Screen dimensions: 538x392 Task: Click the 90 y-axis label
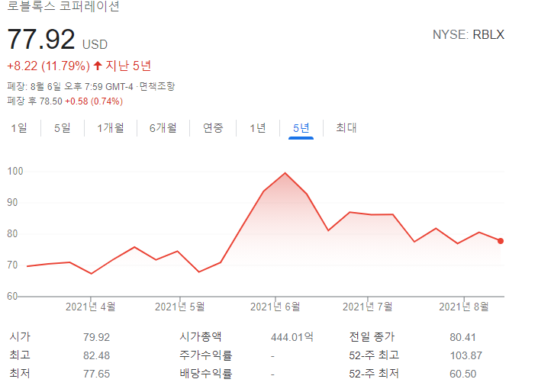[12, 202]
